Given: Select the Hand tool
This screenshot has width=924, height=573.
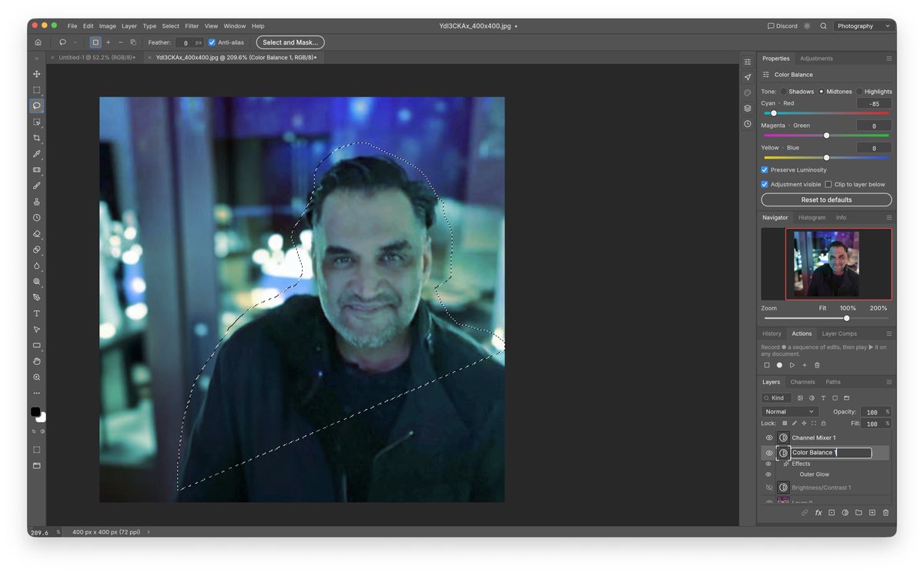Looking at the screenshot, I should [x=36, y=361].
